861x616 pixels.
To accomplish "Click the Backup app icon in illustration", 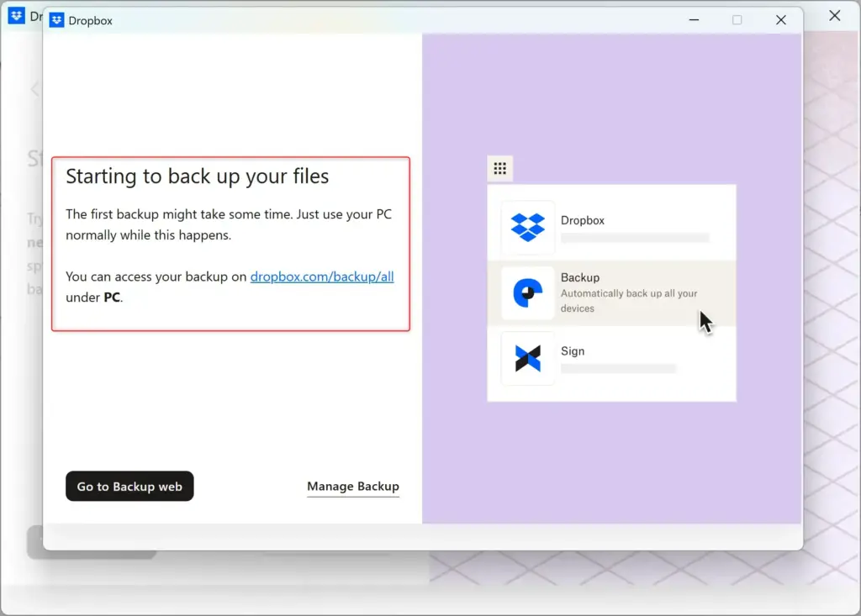I will pyautogui.click(x=528, y=293).
